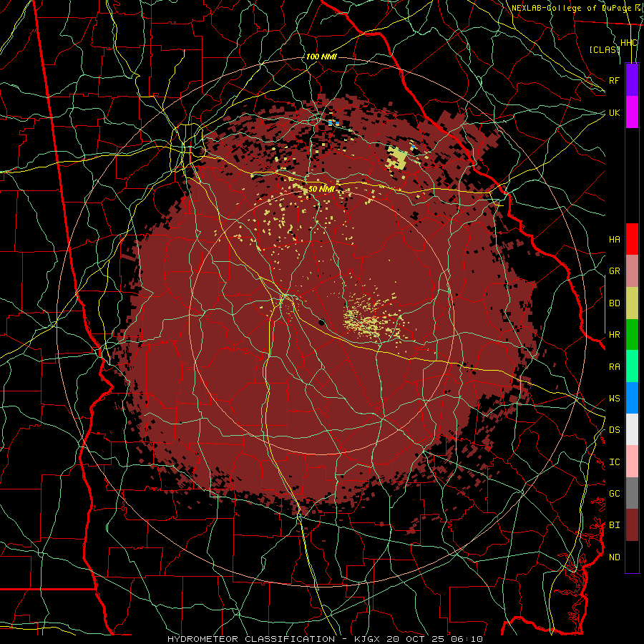Select the IC light pink legend swatch
Image resolution: width=644 pixels, height=644 pixels.
point(632,462)
